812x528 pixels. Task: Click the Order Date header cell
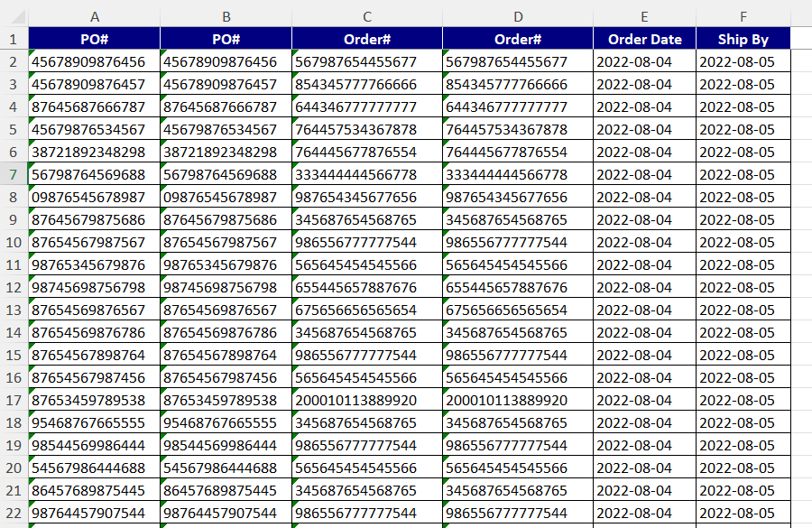[644, 39]
